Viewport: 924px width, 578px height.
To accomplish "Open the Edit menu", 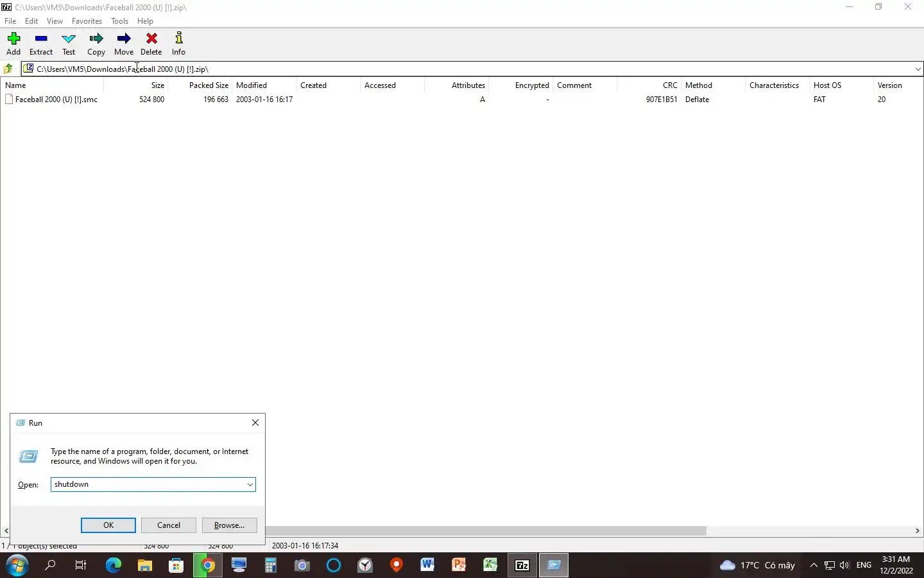I will [x=31, y=21].
